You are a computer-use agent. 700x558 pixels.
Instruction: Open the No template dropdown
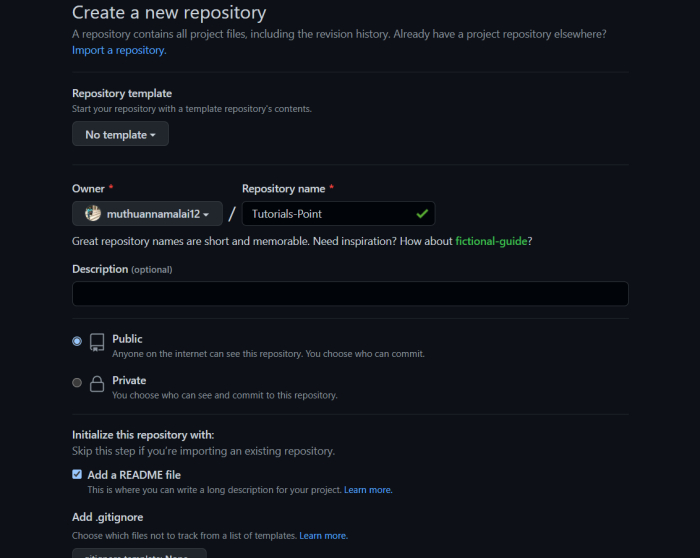120,134
